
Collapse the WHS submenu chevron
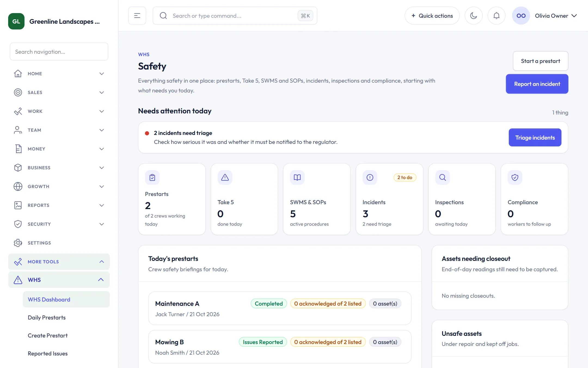[101, 280]
